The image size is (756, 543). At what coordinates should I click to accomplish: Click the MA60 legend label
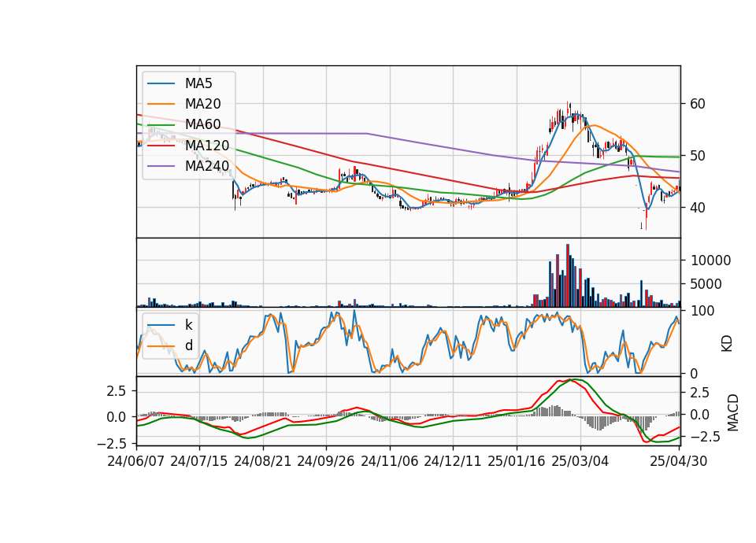(202, 124)
